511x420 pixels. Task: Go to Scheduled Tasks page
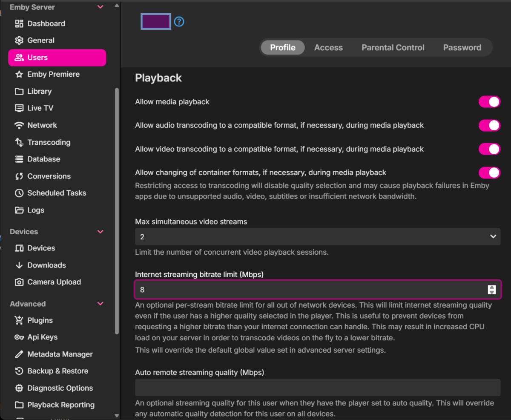coord(57,193)
